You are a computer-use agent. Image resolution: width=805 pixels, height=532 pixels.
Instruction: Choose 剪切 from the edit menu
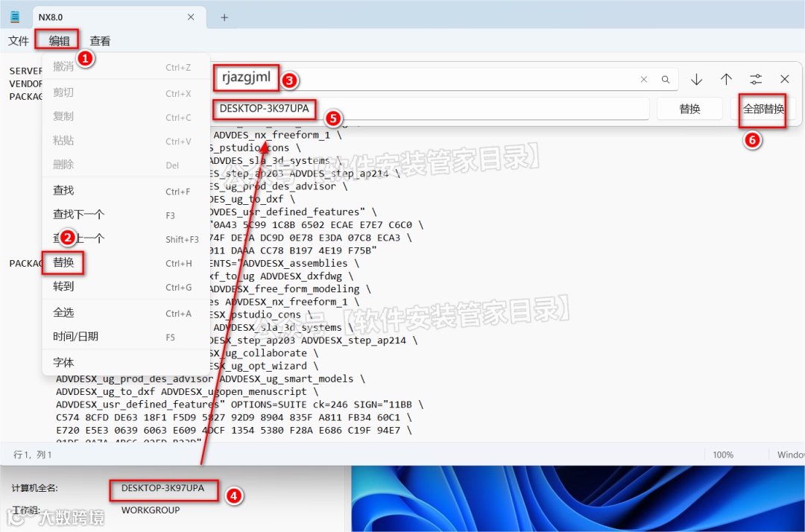click(126, 93)
